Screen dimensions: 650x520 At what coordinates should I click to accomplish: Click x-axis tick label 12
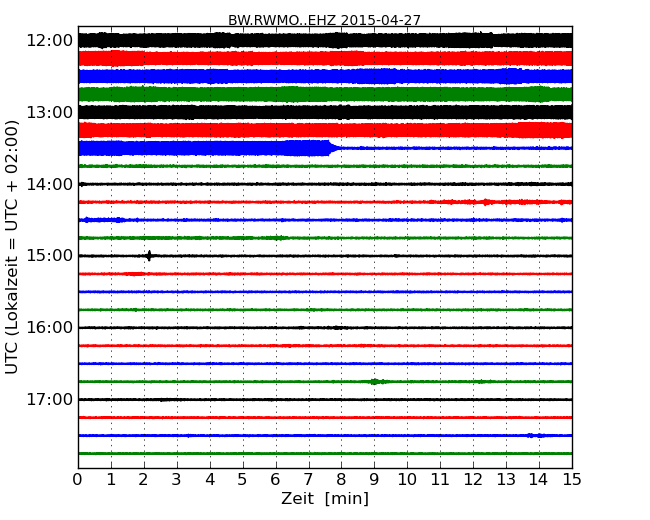click(x=473, y=480)
